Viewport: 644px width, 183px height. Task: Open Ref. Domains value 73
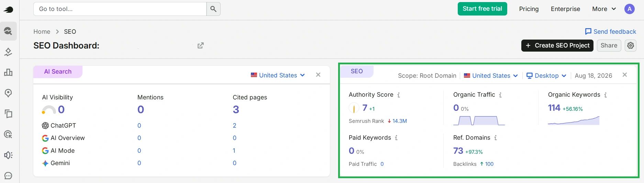click(x=458, y=151)
